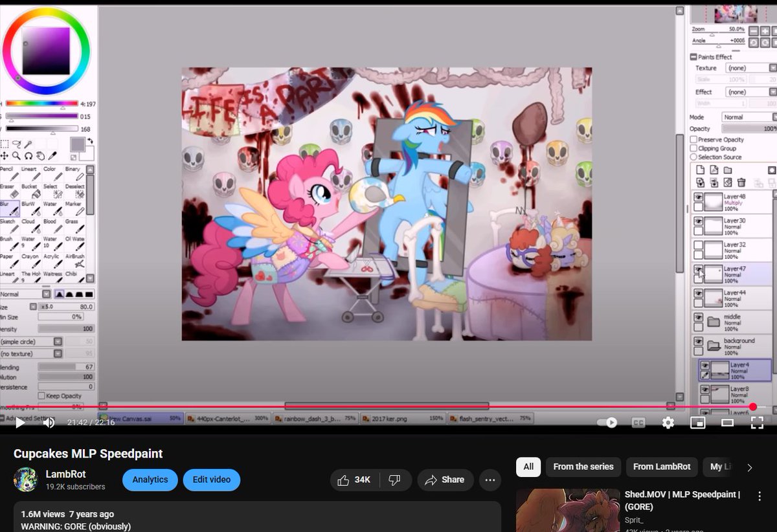Image resolution: width=777 pixels, height=532 pixels.
Task: Select the AirBrush tool
Action: tap(74, 261)
